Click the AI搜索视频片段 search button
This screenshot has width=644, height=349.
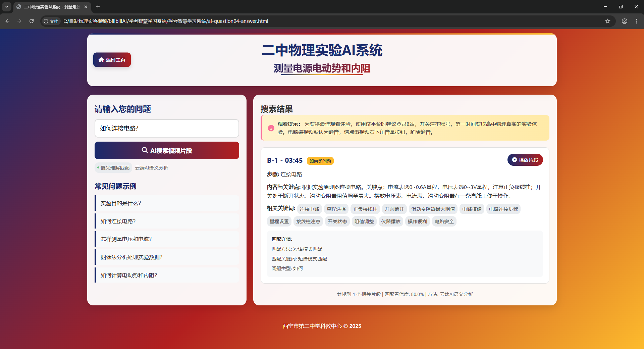(167, 150)
